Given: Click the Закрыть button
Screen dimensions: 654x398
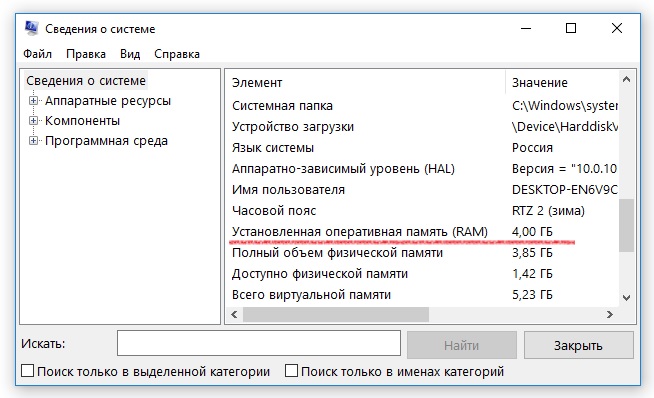Looking at the screenshot, I should click(579, 345).
